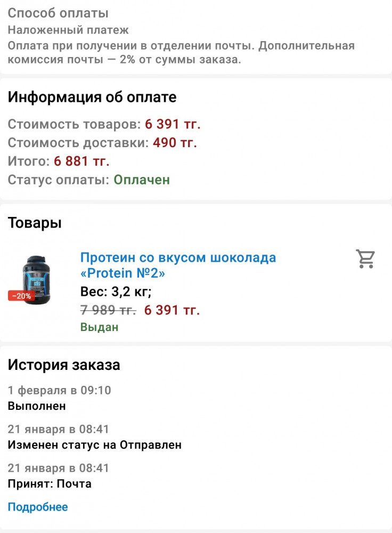Click the 'Способ оплаты' heading
This screenshot has height=533, width=392.
point(58,13)
